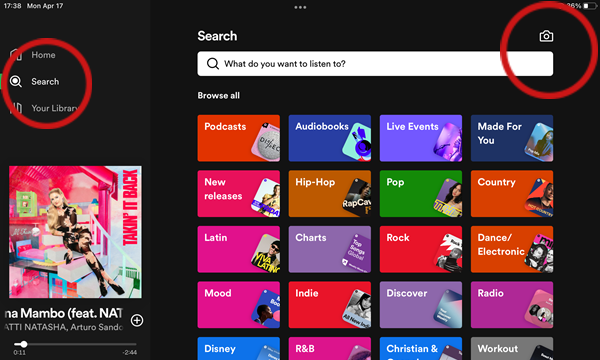Image resolution: width=600 pixels, height=360 pixels.
Task: Open the Indie category tile
Action: coord(329,305)
